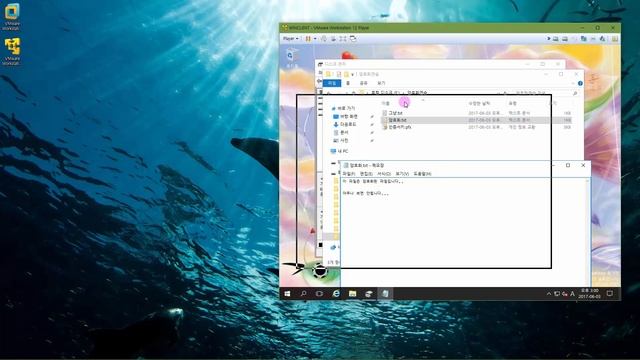Switch VMware Player to Unity mode

[353, 39]
